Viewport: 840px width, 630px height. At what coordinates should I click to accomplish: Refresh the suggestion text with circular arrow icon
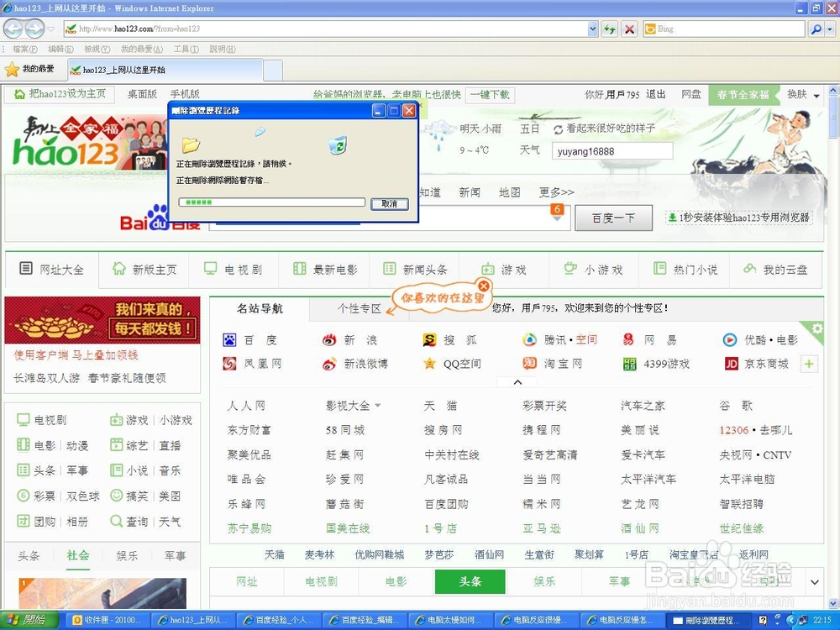tap(559, 129)
